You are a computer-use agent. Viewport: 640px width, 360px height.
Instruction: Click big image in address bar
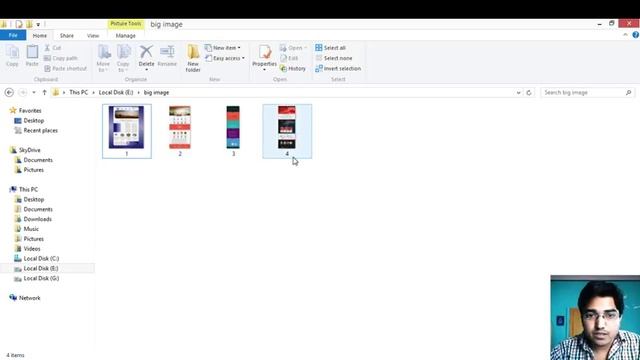(156, 93)
